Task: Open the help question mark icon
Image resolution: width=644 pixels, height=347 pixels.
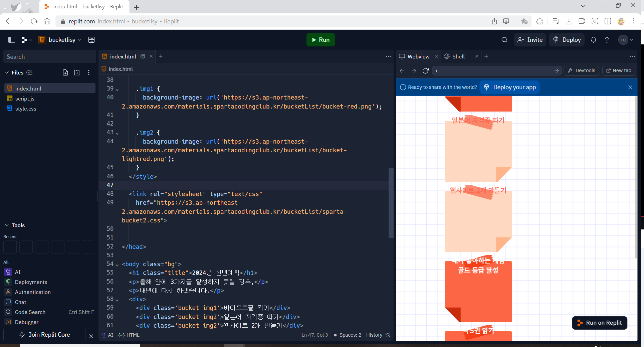Action: pos(607,40)
